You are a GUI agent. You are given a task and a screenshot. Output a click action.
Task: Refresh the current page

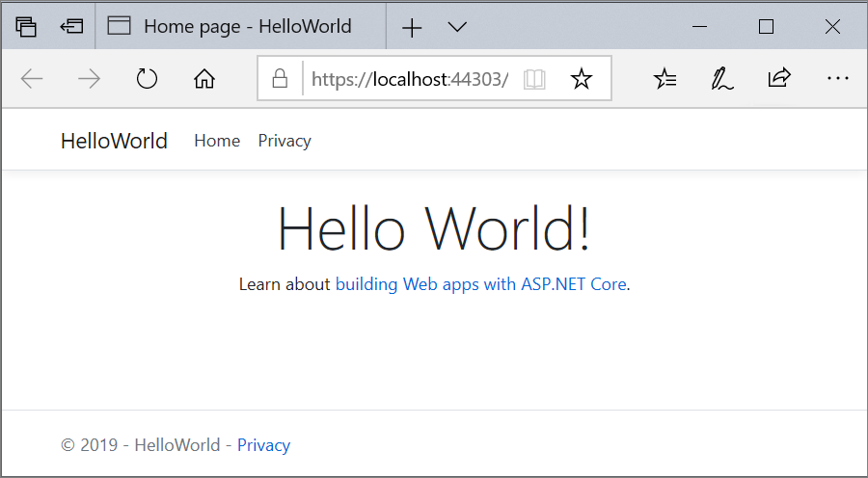[147, 79]
